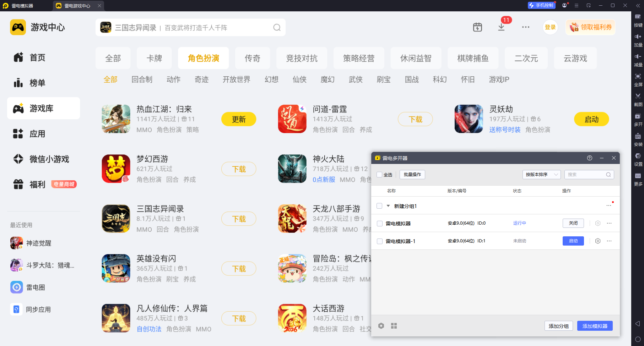
Task: Select the 传奇 category tab
Action: 253,58
